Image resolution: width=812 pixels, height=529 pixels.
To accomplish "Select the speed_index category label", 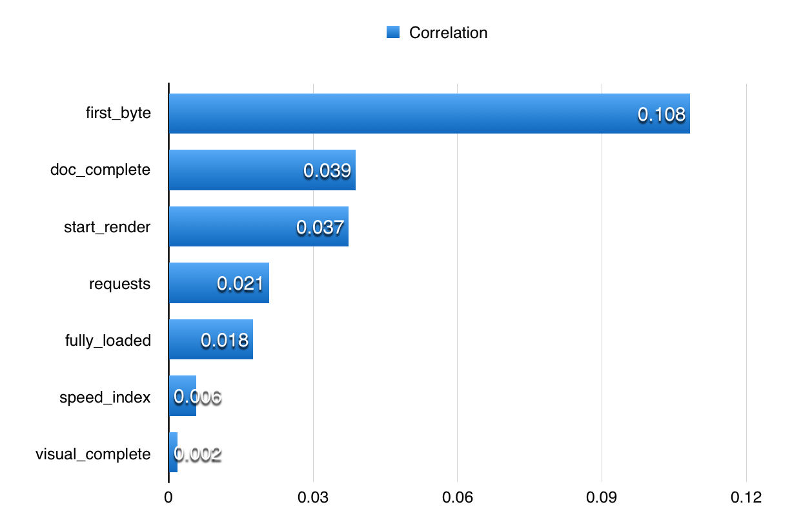I will [x=105, y=397].
